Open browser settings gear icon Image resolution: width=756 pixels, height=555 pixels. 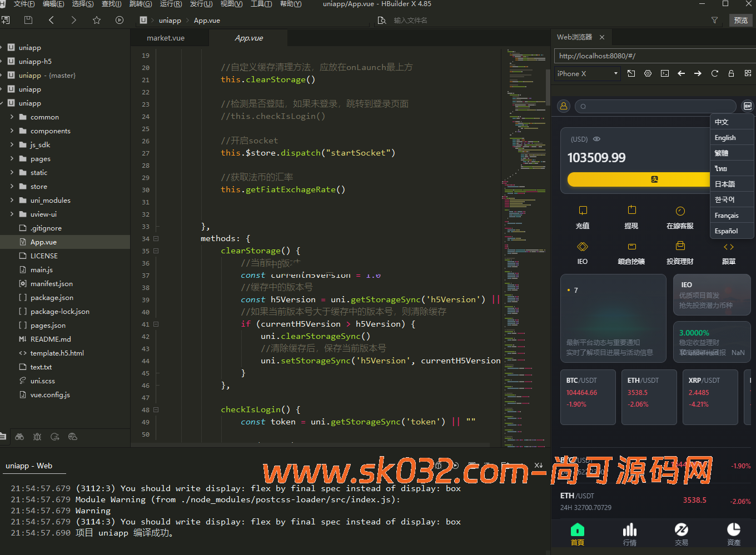coord(648,73)
